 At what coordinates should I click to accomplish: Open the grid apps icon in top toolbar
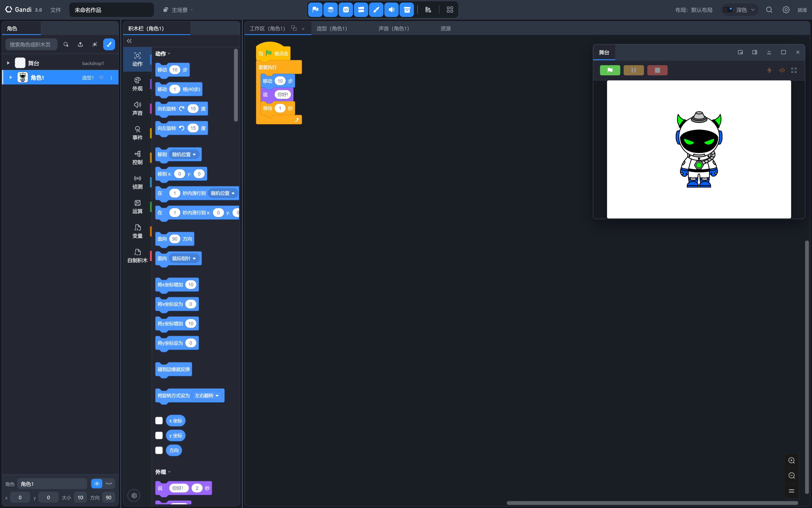pos(450,10)
